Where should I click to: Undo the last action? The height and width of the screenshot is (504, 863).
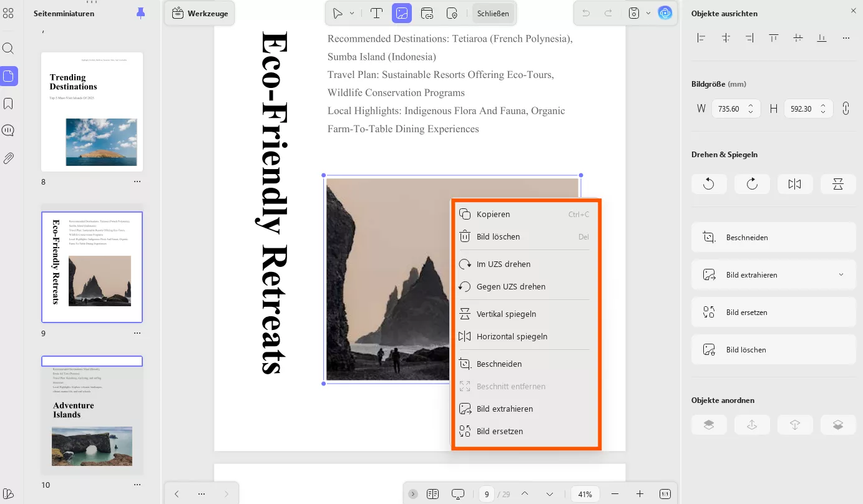[586, 13]
